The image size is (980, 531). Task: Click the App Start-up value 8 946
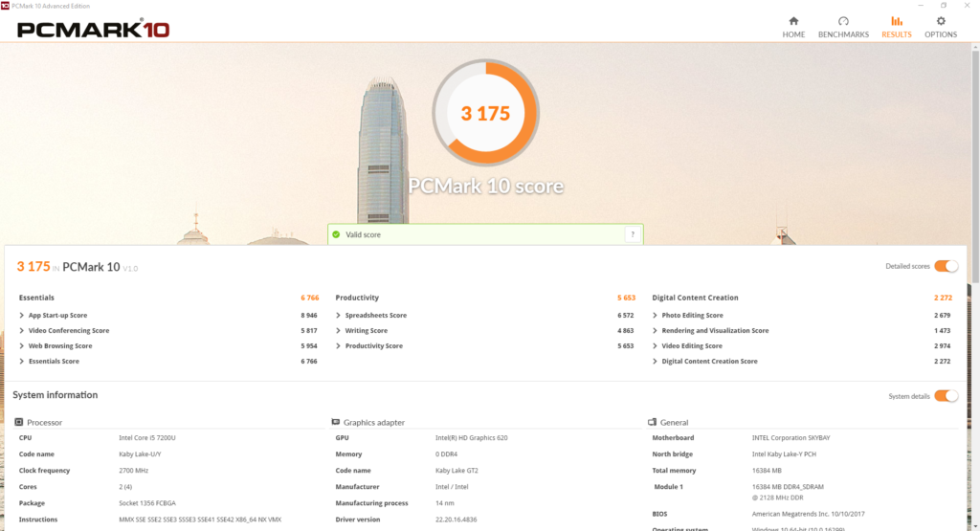click(x=309, y=316)
